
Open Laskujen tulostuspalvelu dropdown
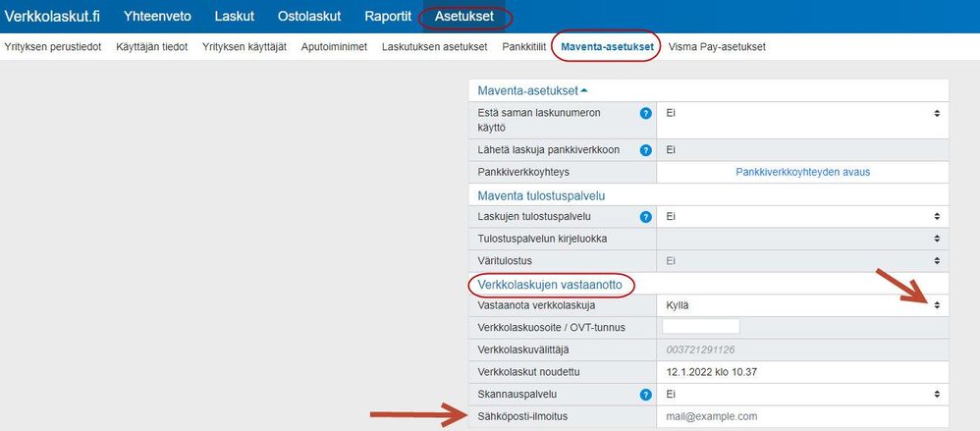point(801,216)
